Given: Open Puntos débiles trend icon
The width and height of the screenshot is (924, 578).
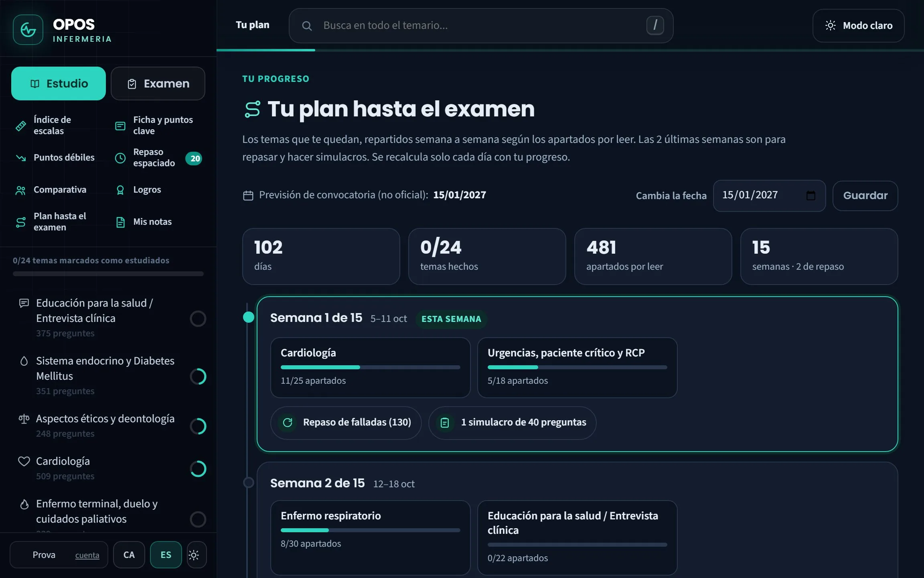Looking at the screenshot, I should (x=21, y=158).
